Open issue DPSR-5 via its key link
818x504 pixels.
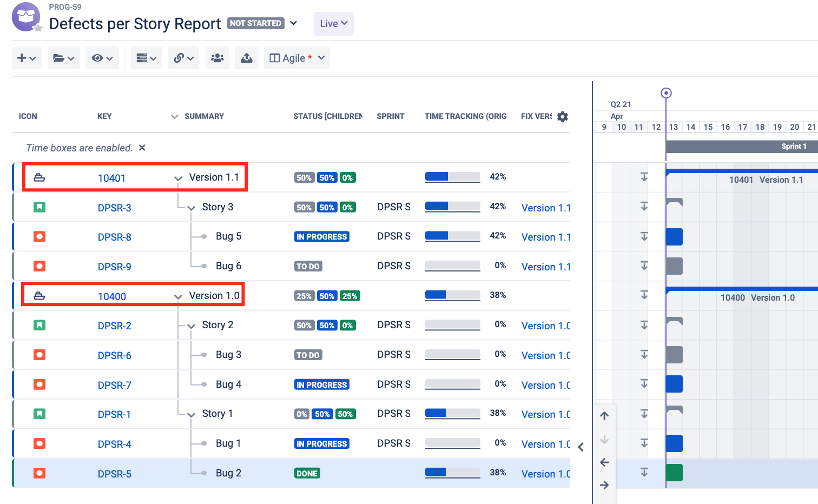coord(114,473)
